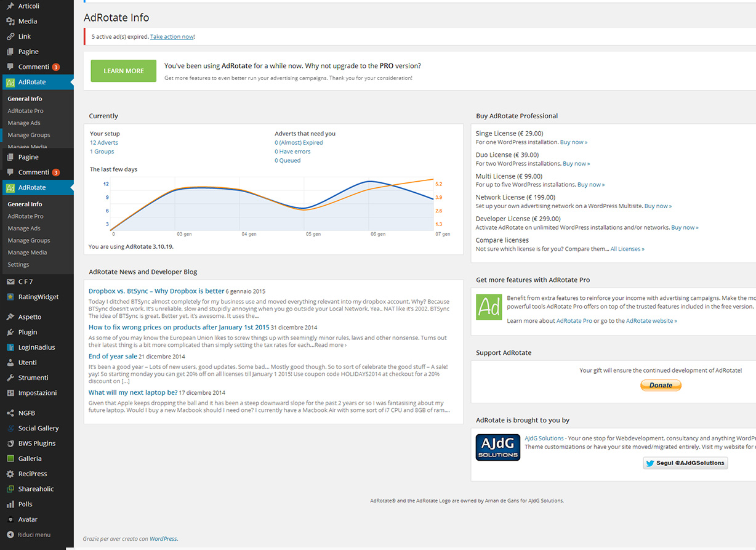Click the BWS Plugins icon
756x550 pixels.
point(10,443)
